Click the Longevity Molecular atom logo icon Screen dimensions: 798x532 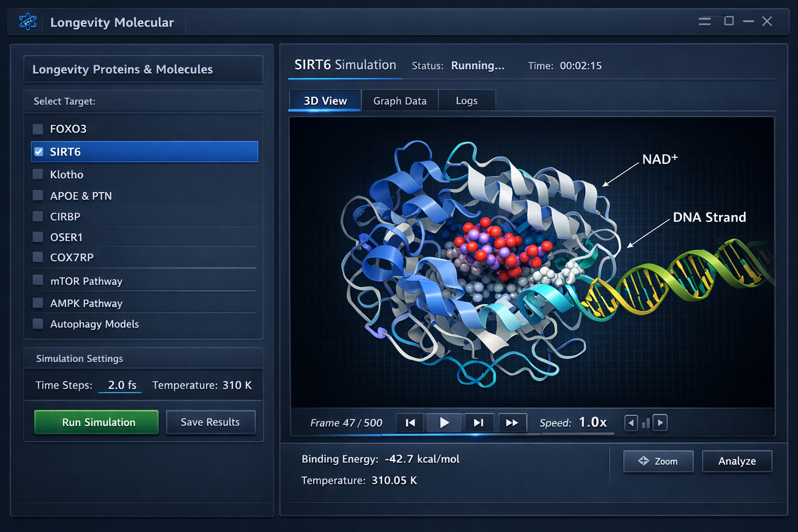(x=28, y=22)
